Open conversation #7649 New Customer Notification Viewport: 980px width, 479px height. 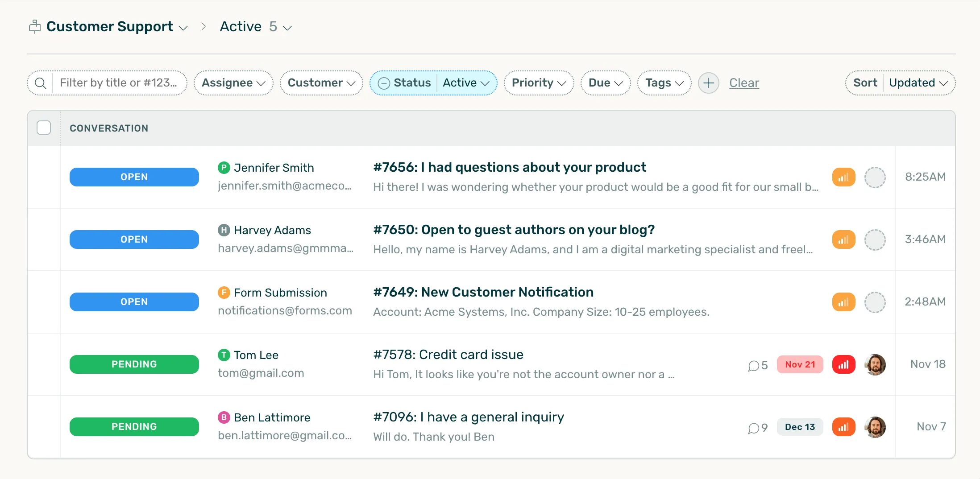[483, 292]
